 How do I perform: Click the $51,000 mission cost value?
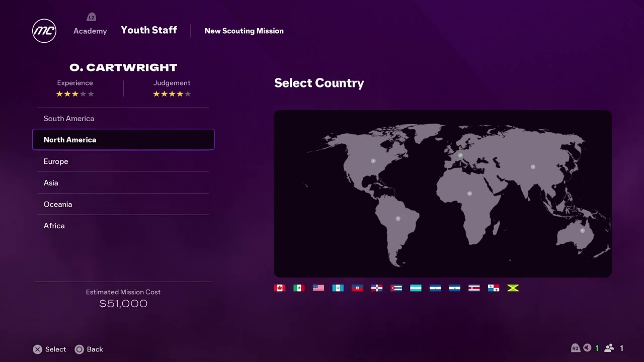[123, 304]
